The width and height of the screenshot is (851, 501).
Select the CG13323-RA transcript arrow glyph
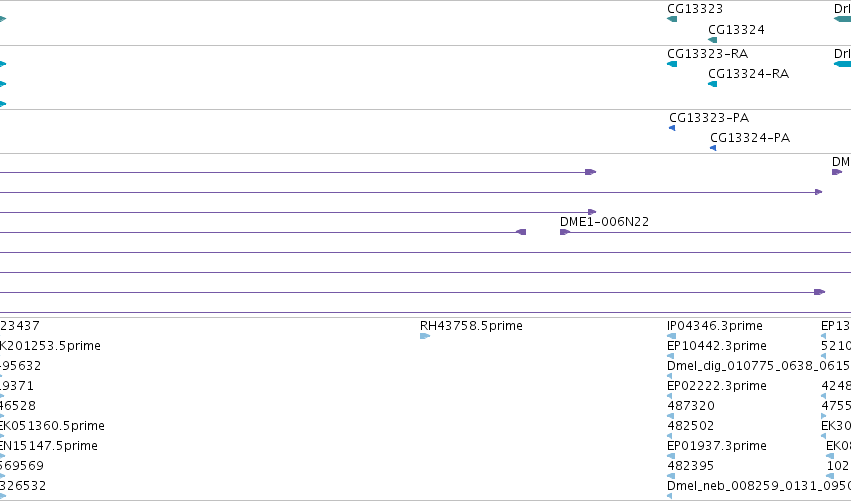[x=672, y=64]
